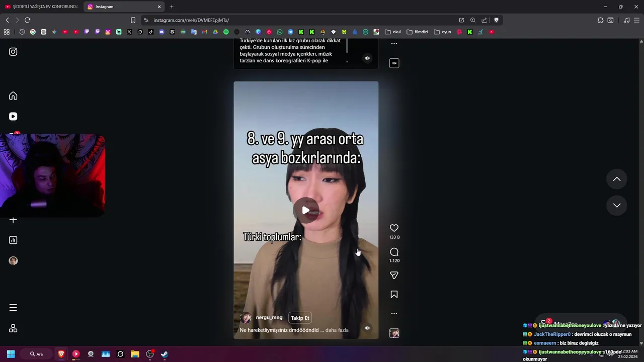
Task: Go to previous reel with up arrow
Action: pos(616,179)
